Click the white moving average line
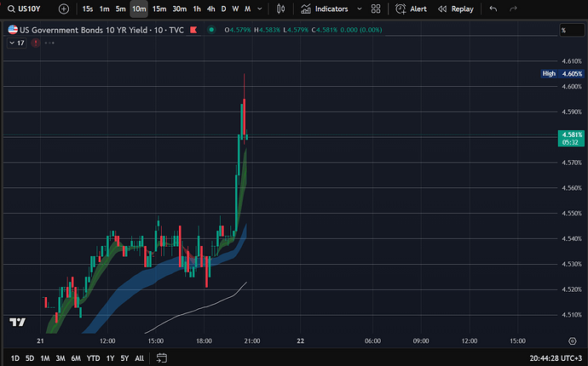This screenshot has height=366, width=588. click(196, 309)
